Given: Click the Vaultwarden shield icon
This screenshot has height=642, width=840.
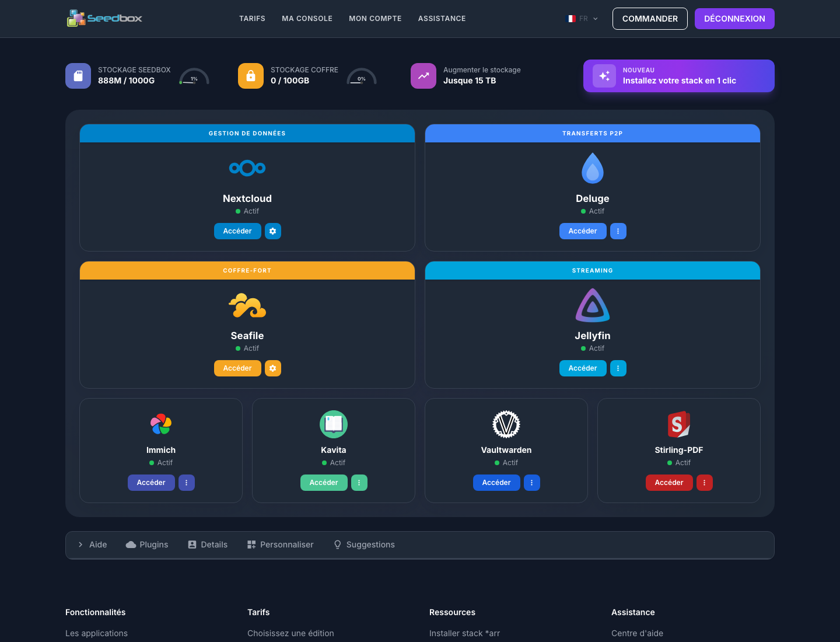Looking at the screenshot, I should [x=506, y=424].
